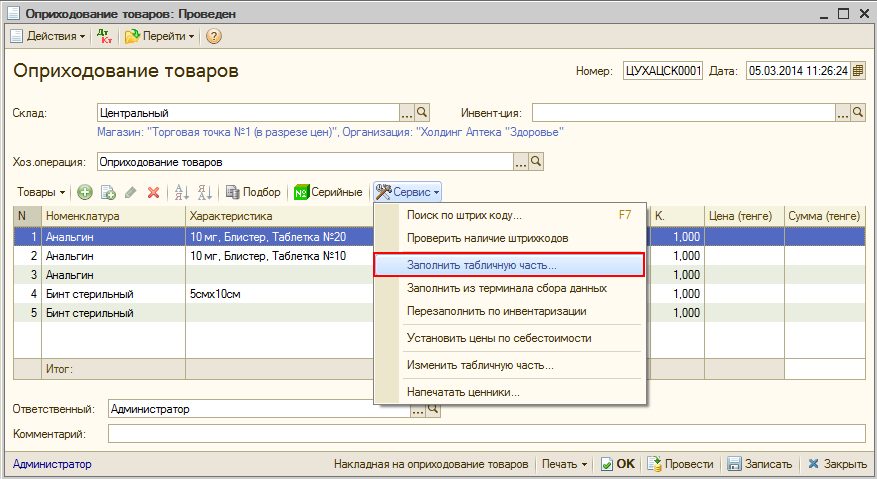
Task: Sort ascending using the A-Z icon
Action: tap(182, 192)
